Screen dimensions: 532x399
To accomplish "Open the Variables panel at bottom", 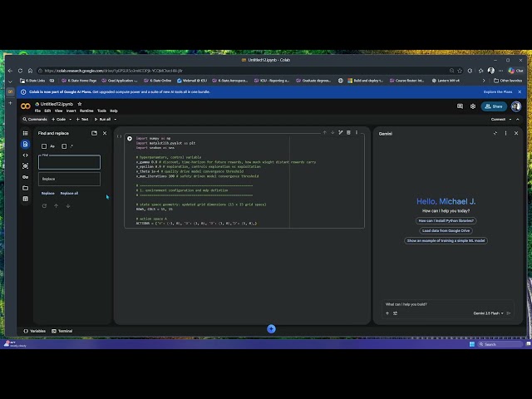I will [35, 331].
